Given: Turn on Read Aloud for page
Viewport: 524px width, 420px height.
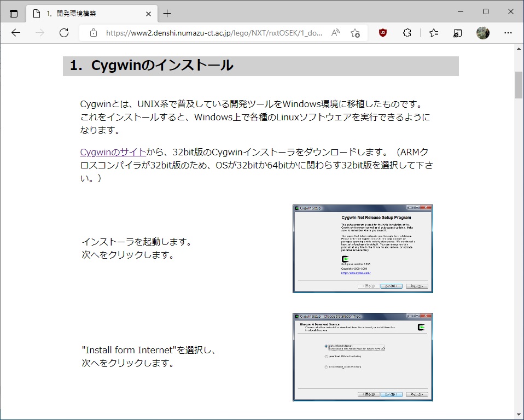Looking at the screenshot, I should [x=335, y=33].
